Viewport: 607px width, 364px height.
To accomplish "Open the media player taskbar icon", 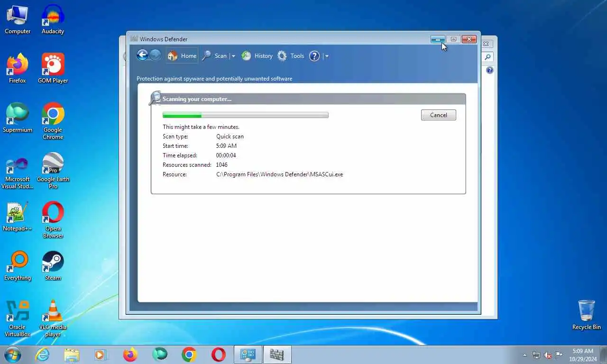I will (x=101, y=355).
